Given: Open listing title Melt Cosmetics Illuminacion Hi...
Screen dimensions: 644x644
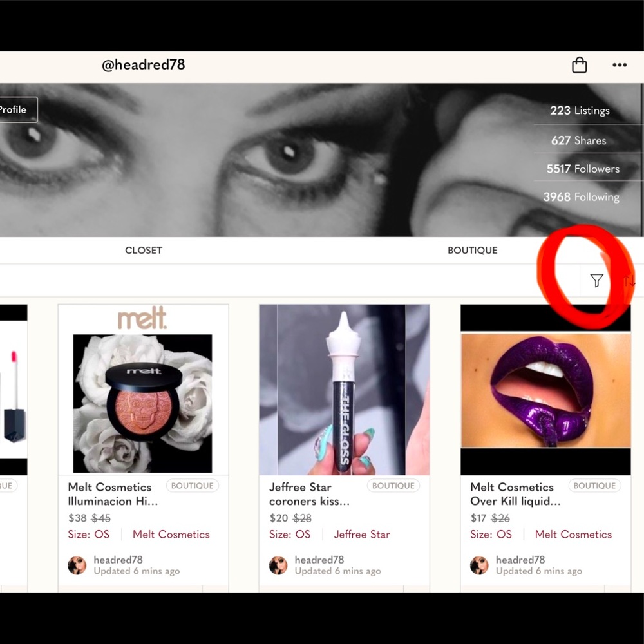Looking at the screenshot, I should pos(113,494).
